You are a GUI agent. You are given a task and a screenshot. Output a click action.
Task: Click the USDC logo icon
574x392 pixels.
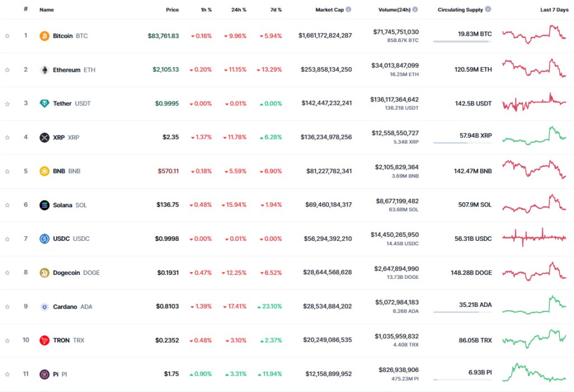coord(44,239)
